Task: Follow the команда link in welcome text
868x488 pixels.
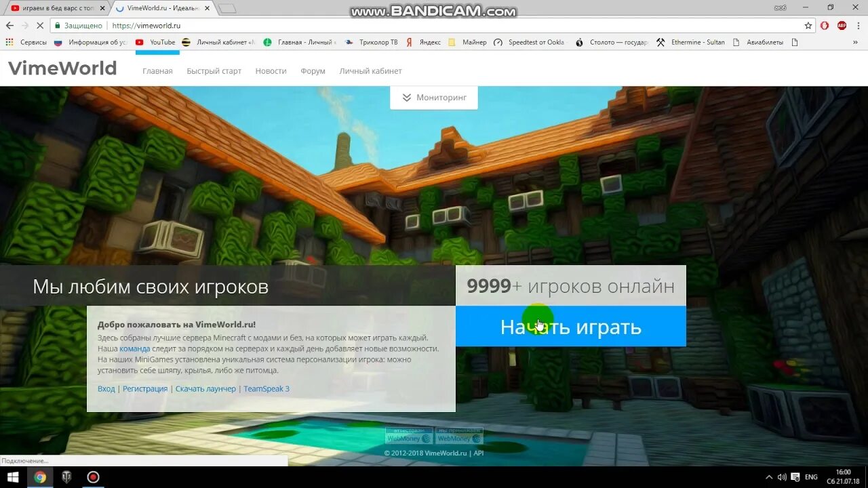Action: click(x=135, y=348)
